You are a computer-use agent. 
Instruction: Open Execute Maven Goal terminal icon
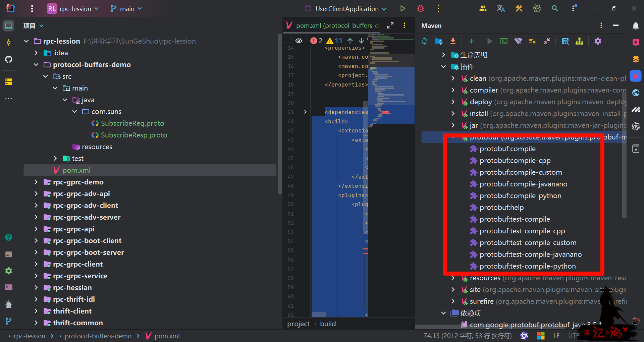(504, 41)
